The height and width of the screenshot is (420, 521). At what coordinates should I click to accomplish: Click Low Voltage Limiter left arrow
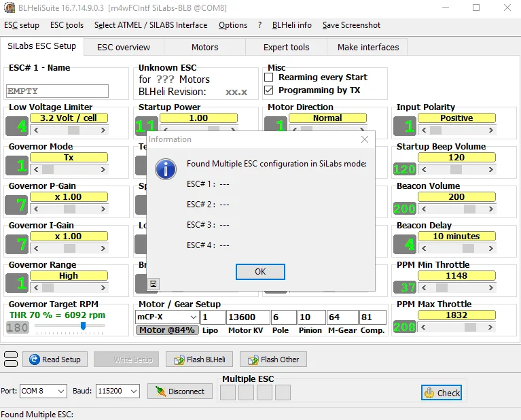point(36,130)
